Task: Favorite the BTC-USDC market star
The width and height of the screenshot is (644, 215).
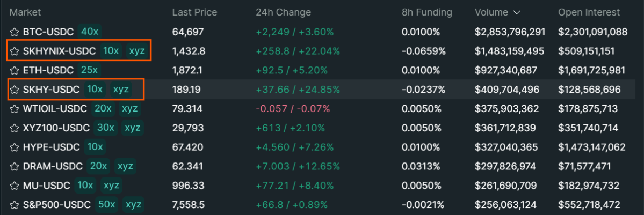Action: [x=15, y=32]
